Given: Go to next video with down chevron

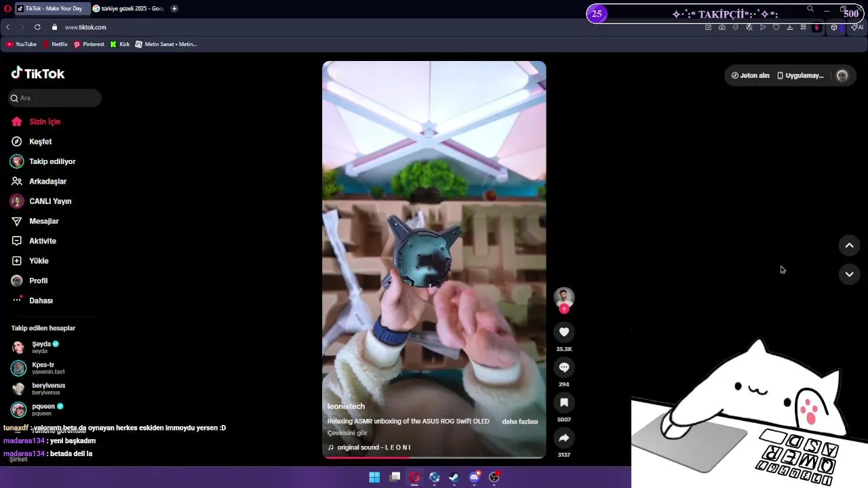Looking at the screenshot, I should point(849,274).
